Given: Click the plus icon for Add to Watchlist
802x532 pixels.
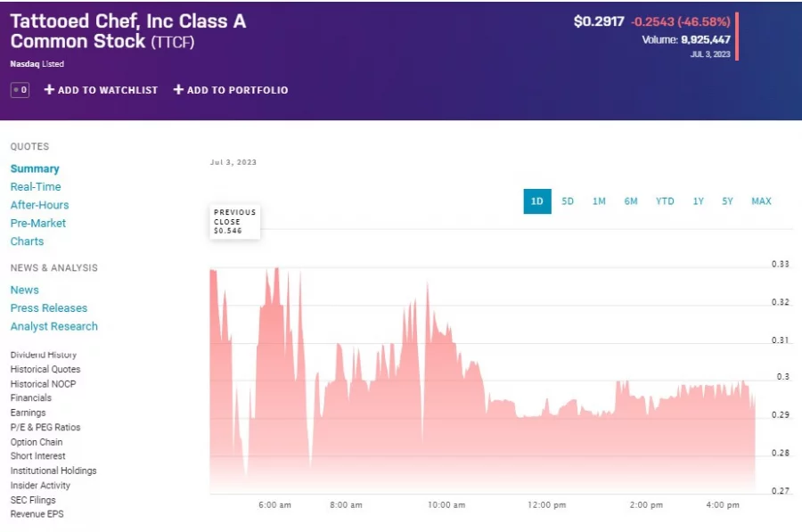Looking at the screenshot, I should click(49, 90).
